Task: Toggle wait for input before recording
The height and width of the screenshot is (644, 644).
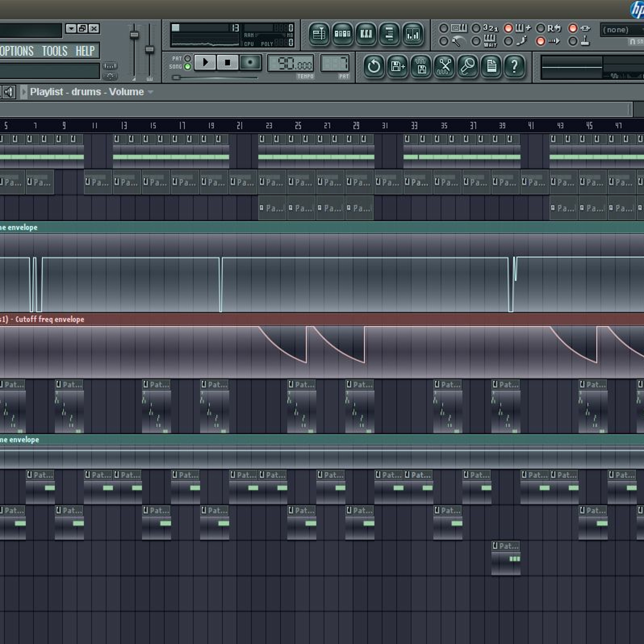Action: point(476,41)
